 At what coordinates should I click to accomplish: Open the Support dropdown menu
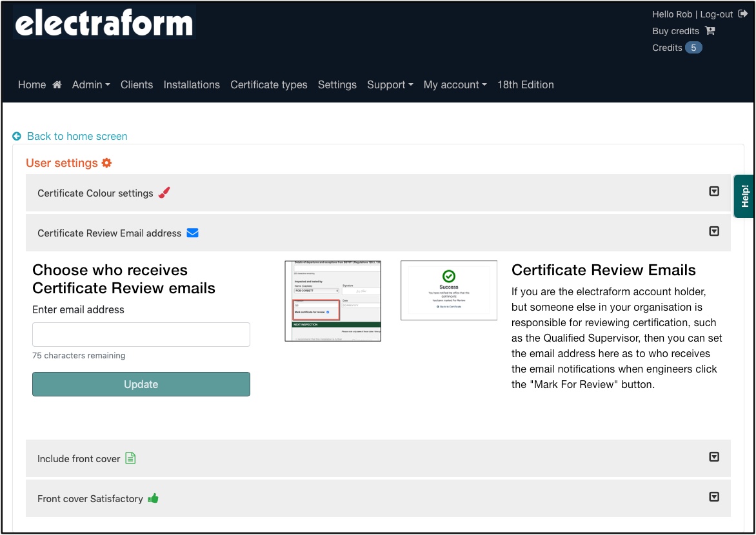(390, 85)
